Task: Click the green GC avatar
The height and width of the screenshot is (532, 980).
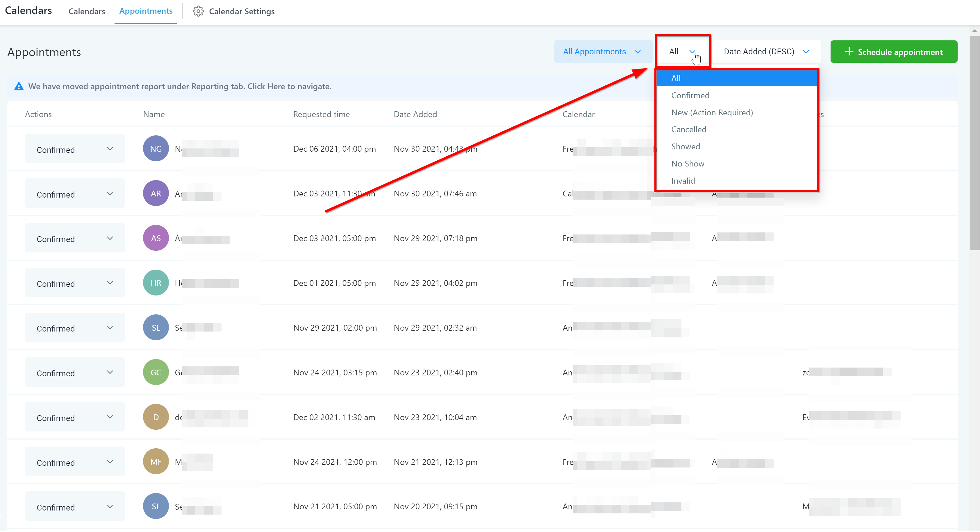Action: tap(156, 372)
